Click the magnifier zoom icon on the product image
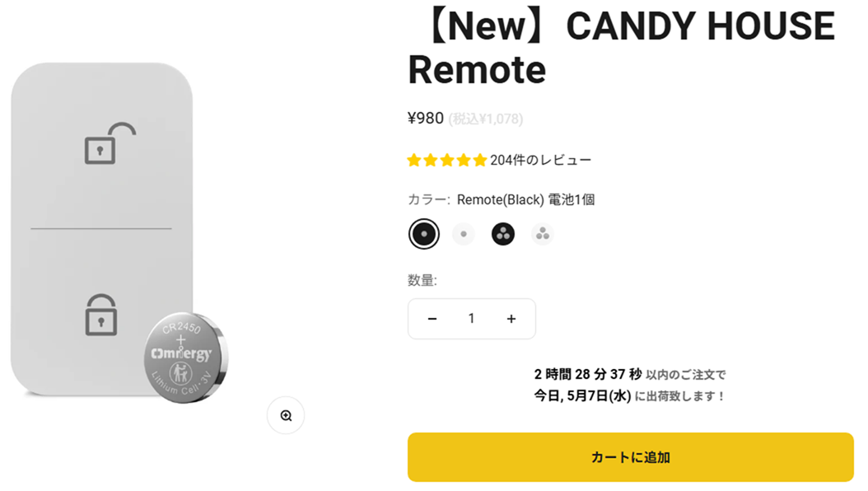Screen dimensions: 868x491 coord(286,416)
